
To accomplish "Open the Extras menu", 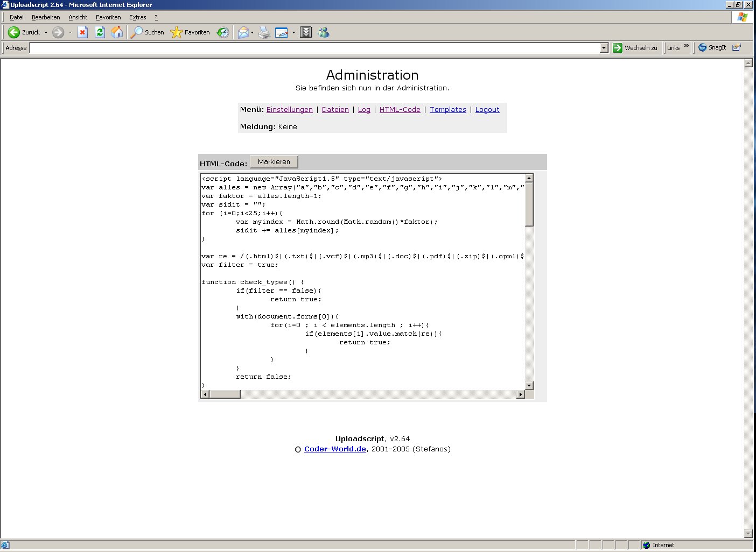I will tap(137, 17).
